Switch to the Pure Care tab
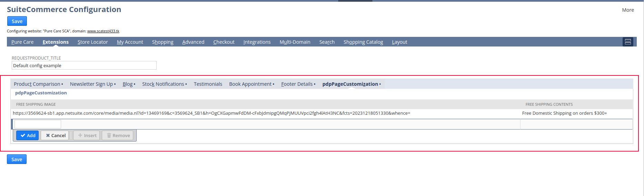644x196 pixels. click(22, 42)
